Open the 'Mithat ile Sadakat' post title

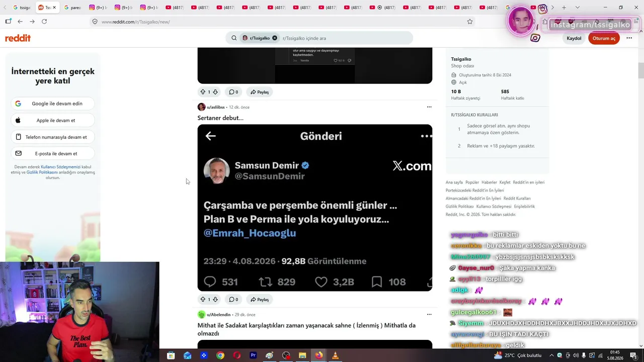[x=306, y=329]
